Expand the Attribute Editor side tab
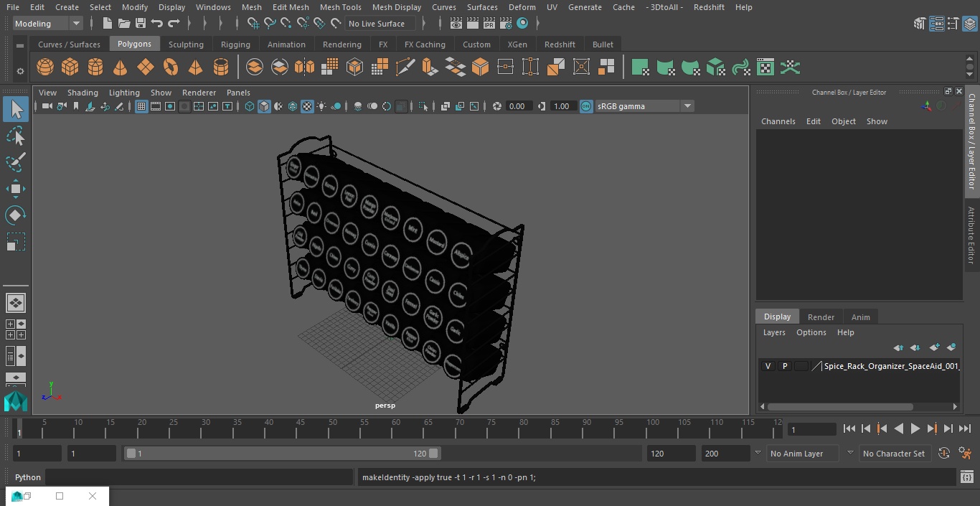The width and height of the screenshot is (980, 506). [972, 235]
